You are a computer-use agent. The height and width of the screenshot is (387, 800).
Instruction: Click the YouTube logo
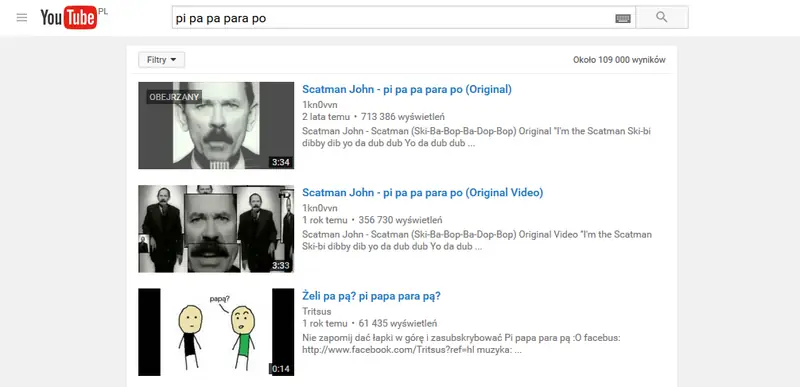pyautogui.click(x=69, y=18)
